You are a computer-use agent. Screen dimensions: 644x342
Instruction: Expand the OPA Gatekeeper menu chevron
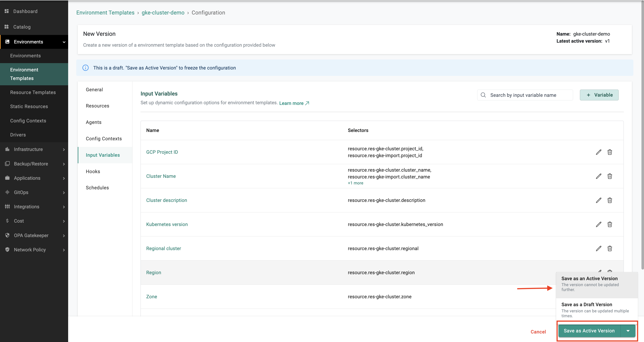pyautogui.click(x=64, y=236)
